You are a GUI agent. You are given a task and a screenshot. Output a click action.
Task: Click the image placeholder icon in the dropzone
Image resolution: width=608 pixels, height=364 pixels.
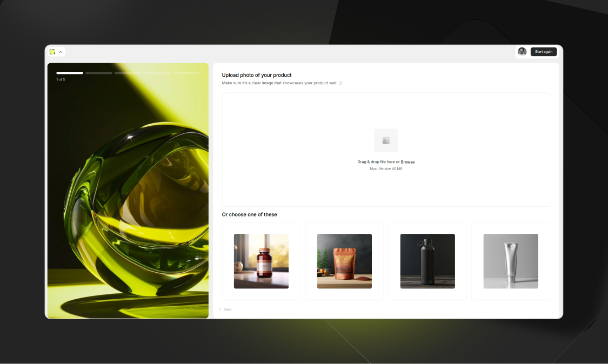click(386, 140)
